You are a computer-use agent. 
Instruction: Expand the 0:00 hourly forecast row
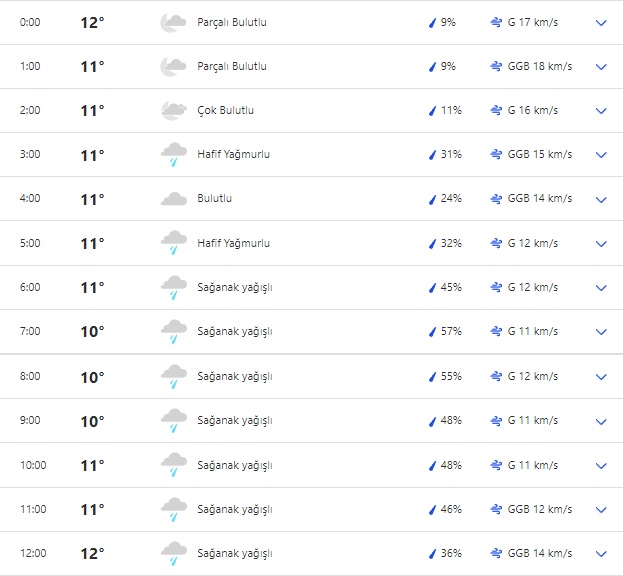[601, 22]
